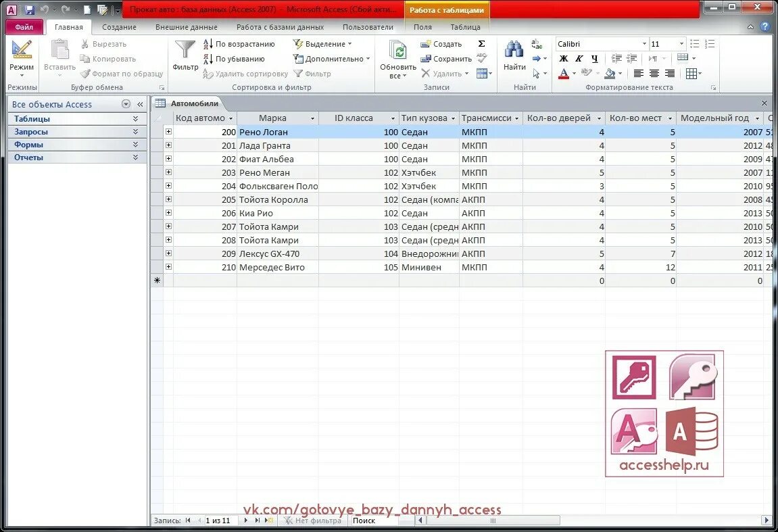Sort По возрастанию ascending
The image size is (778, 532).
pos(239,44)
